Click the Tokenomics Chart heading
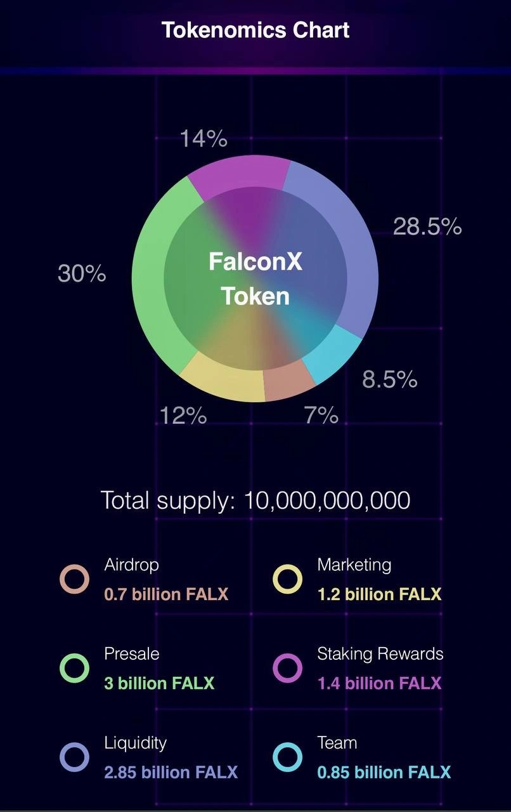This screenshot has height=812, width=511. [x=256, y=30]
